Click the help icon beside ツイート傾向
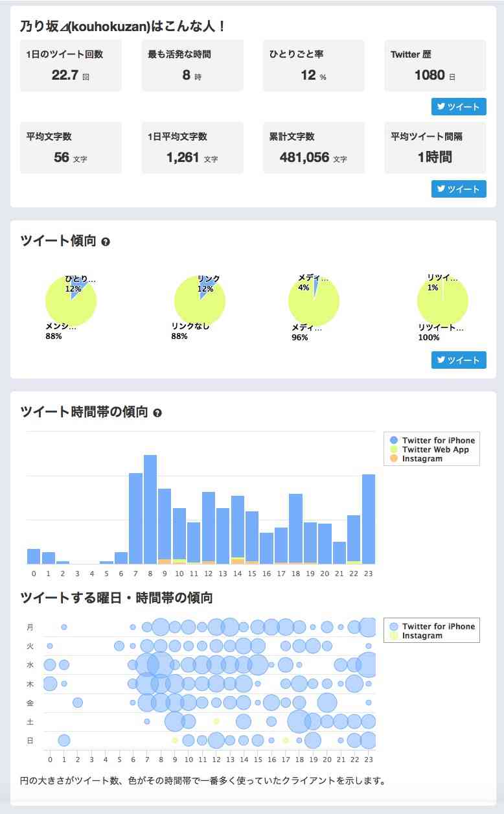 106,242
